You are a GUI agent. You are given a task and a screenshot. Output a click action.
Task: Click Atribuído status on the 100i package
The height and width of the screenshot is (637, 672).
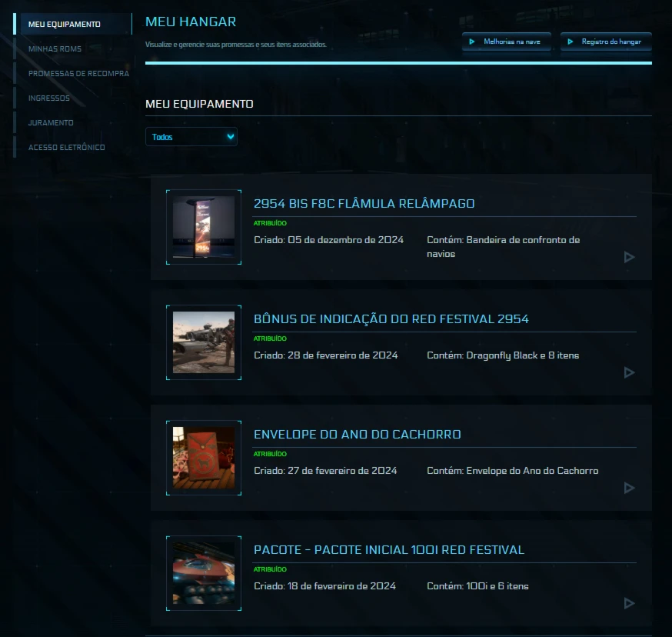point(270,569)
